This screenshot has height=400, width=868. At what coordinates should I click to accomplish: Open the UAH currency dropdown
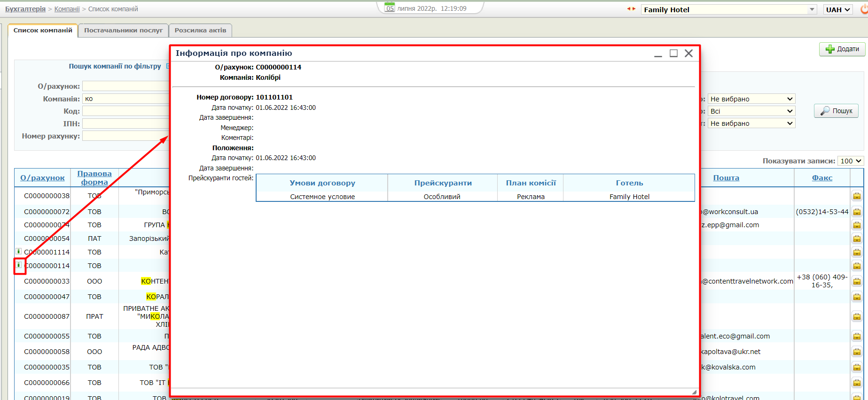pos(838,9)
